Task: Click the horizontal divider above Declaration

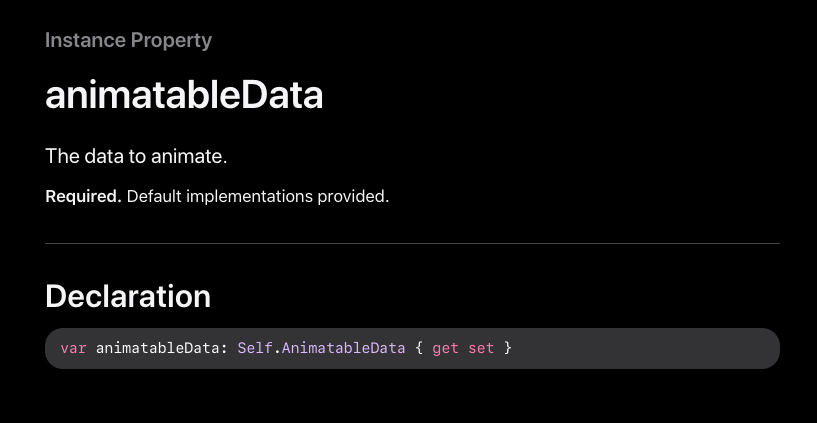Action: 413,243
